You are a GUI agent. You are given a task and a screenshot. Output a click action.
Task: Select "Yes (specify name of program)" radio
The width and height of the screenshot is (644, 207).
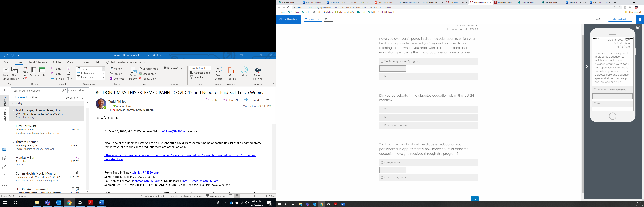pos(382,61)
